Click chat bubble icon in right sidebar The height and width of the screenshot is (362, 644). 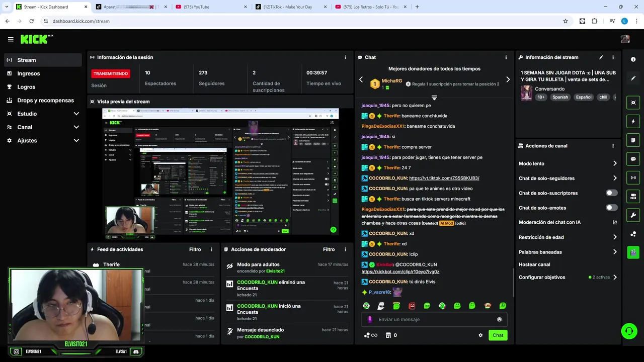[x=633, y=159]
